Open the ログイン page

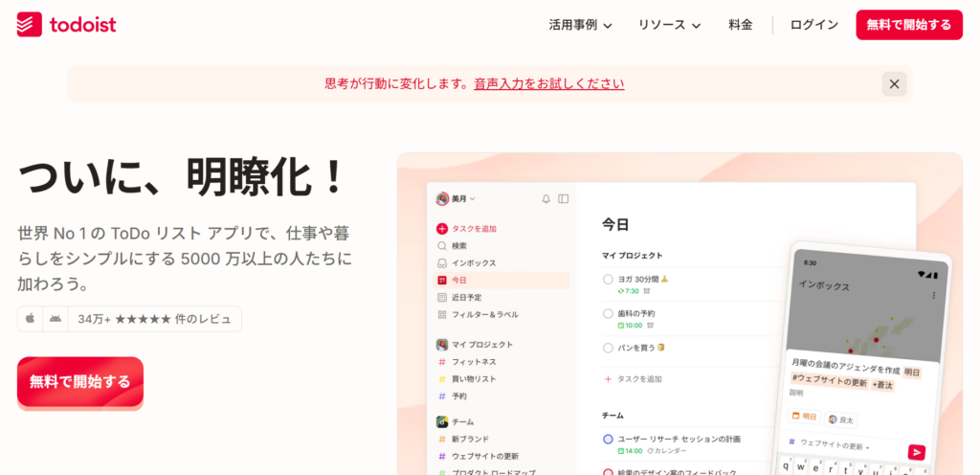(814, 25)
